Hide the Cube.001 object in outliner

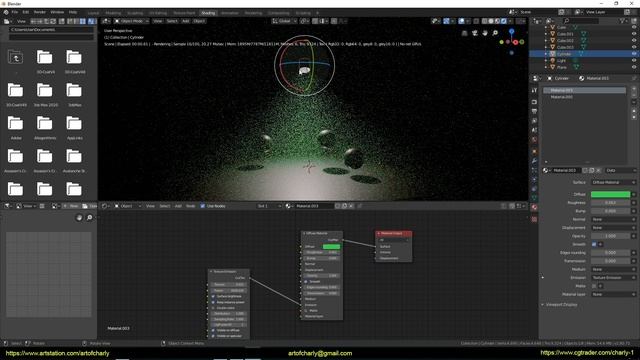[634, 34]
